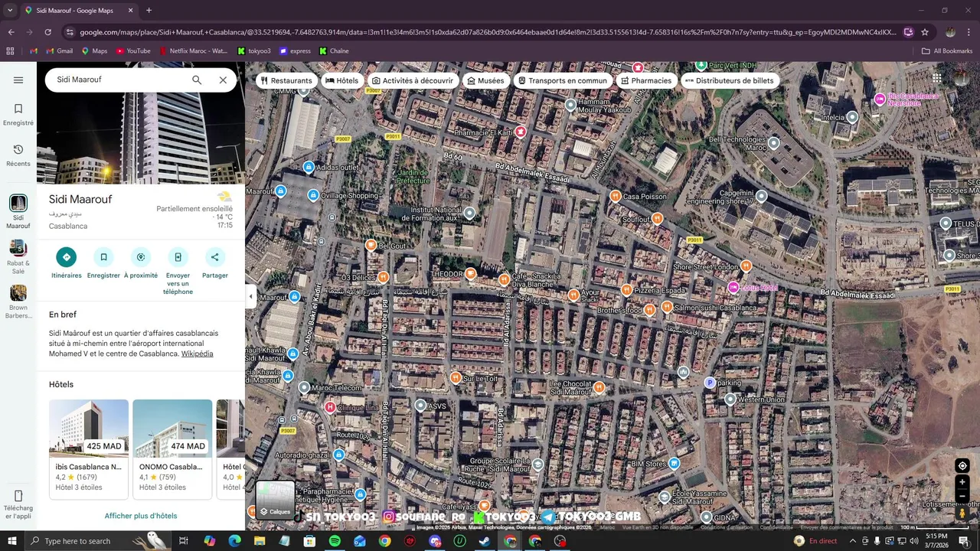Open the taskbar clock and date
980x551 pixels.
936,541
